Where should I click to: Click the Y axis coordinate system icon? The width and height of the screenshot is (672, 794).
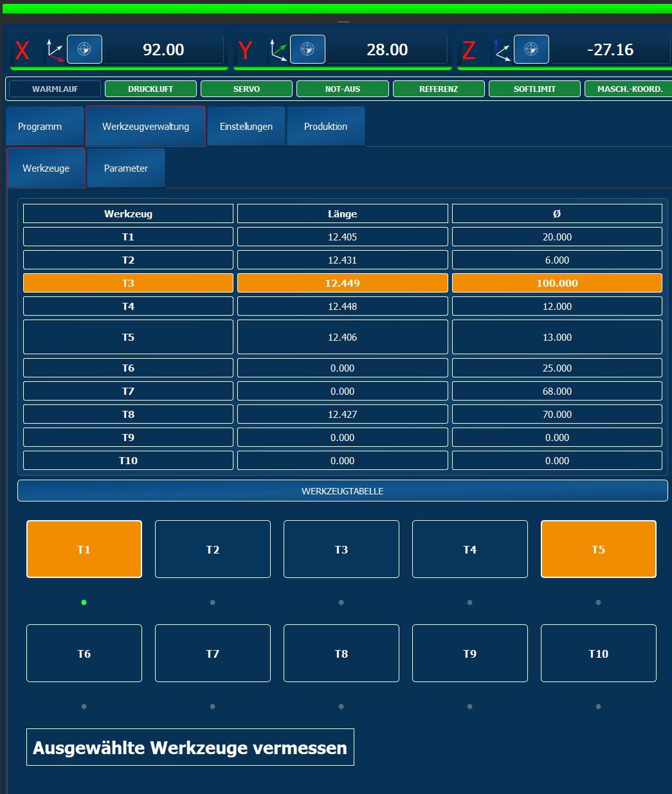tap(279, 50)
